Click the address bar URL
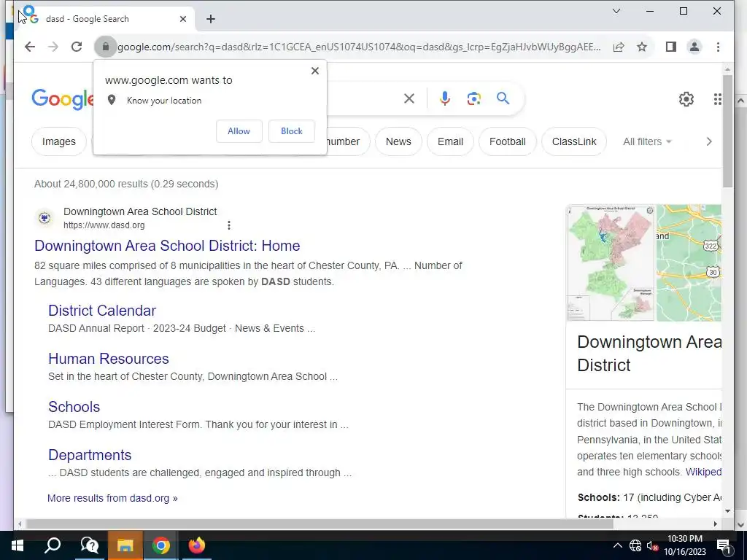The width and height of the screenshot is (747, 560). point(359,47)
